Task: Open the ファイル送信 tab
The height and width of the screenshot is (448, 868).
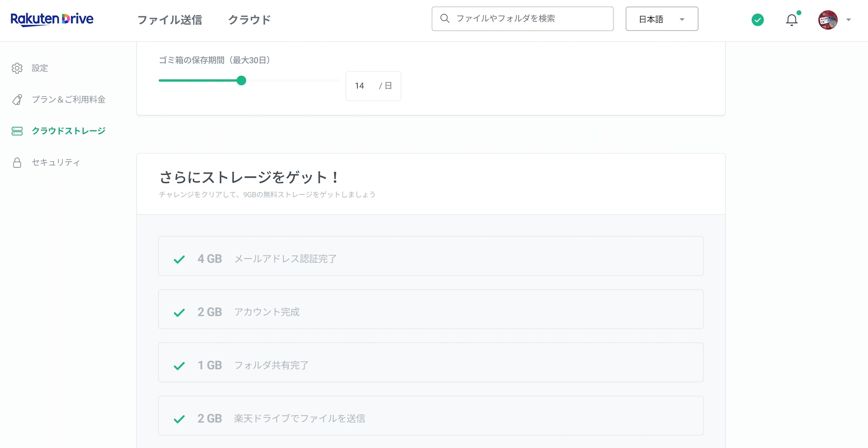Action: [170, 20]
